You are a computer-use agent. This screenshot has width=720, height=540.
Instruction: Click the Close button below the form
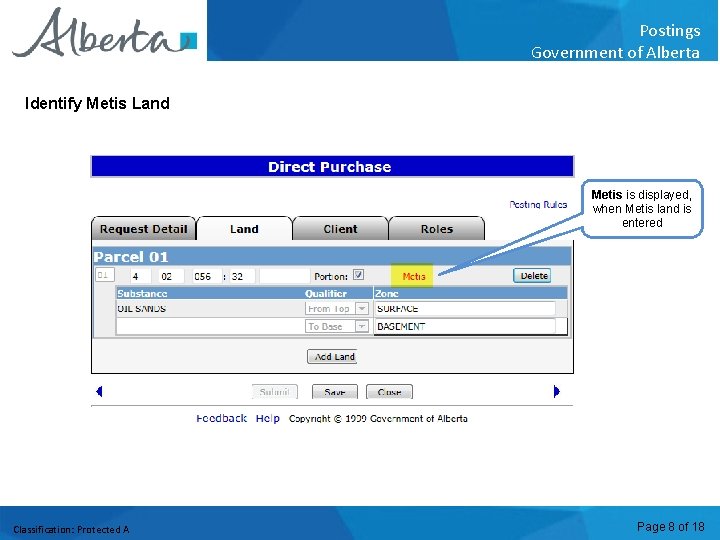pos(389,392)
